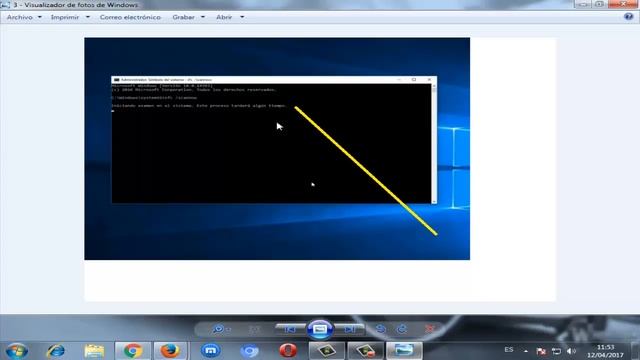Image resolution: width=640 pixels, height=360 pixels.
Task: Expand the Imprimir dropdown arrow
Action: point(88,17)
